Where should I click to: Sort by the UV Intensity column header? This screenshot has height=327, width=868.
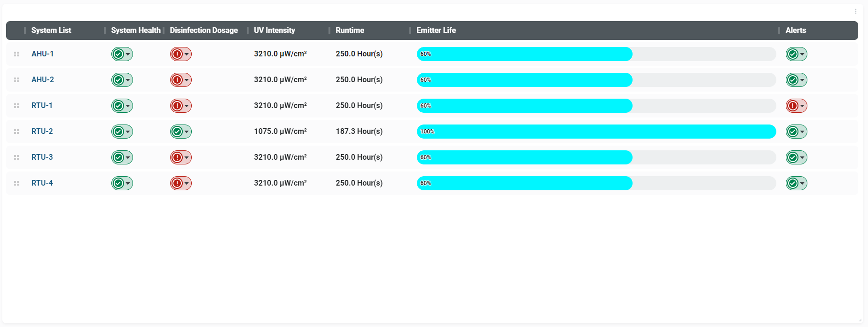[274, 30]
